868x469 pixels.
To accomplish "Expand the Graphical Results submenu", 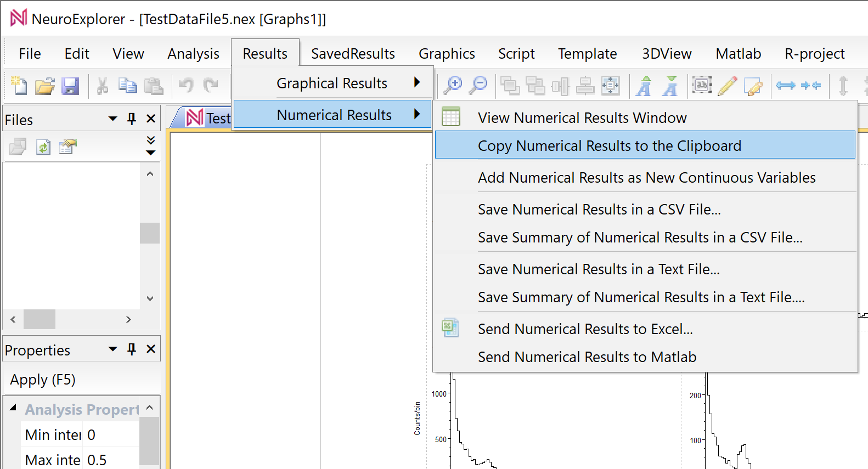I will [332, 83].
